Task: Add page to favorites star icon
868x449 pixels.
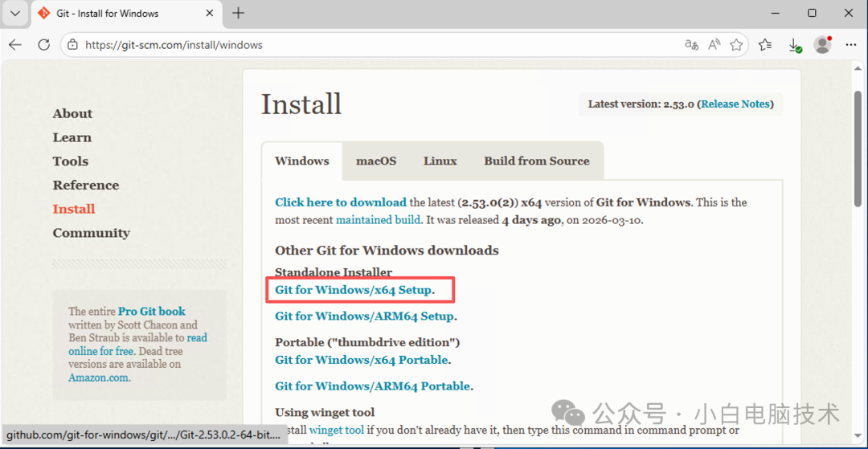Action: pos(735,45)
